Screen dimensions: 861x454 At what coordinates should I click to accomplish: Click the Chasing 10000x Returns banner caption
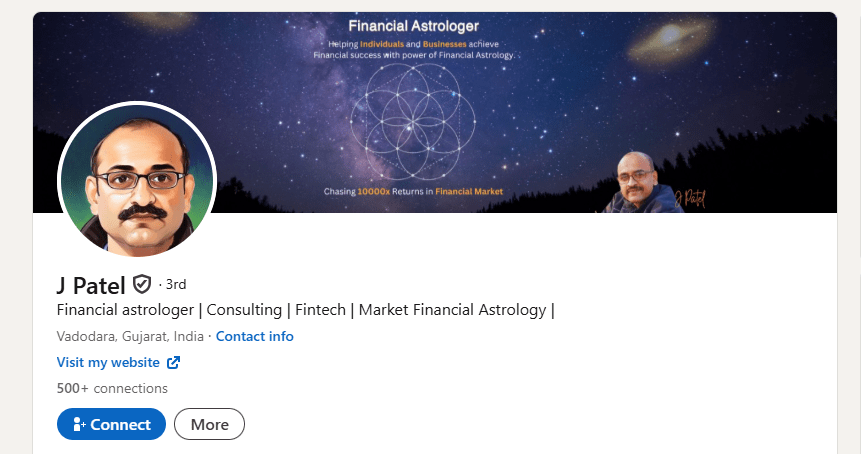click(413, 192)
